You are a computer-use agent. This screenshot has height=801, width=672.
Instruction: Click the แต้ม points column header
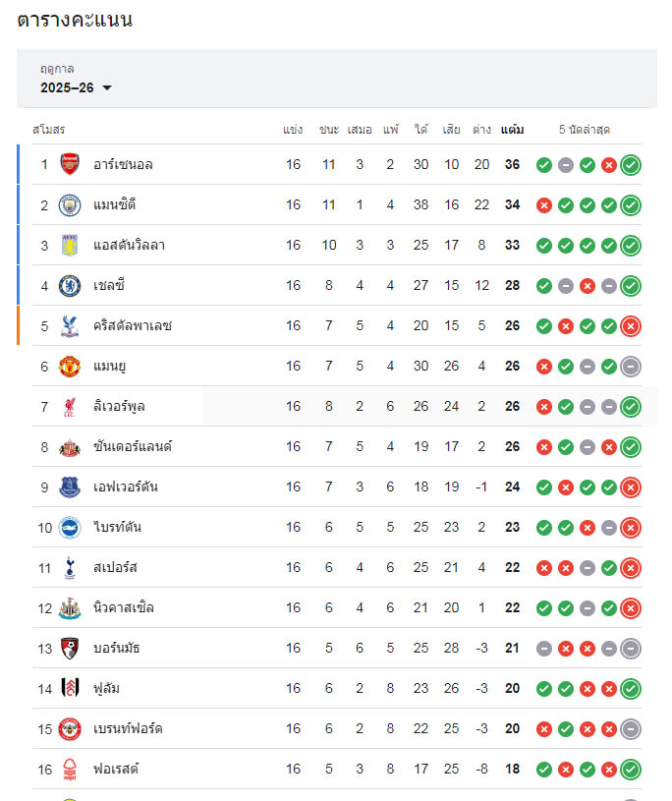[x=512, y=130]
